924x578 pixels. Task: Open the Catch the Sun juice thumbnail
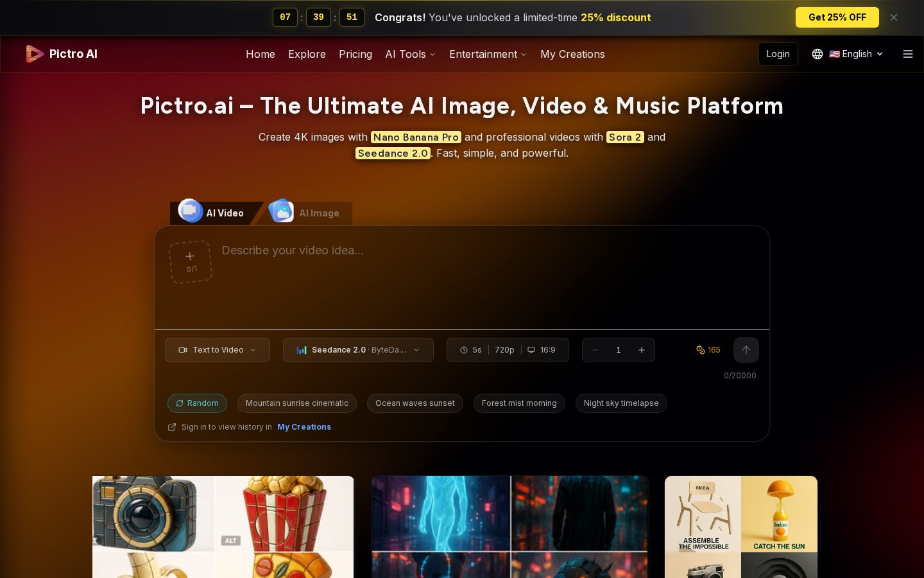tap(779, 514)
